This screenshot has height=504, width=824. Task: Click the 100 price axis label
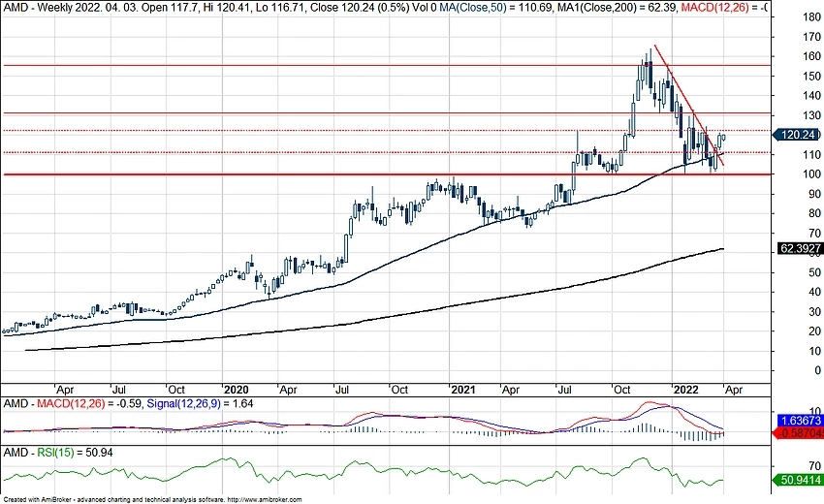tap(811, 173)
